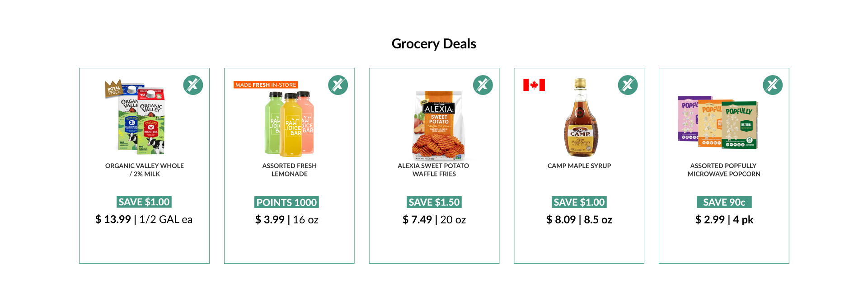Click the Made Fresh In-Store orange label

pos(266,85)
